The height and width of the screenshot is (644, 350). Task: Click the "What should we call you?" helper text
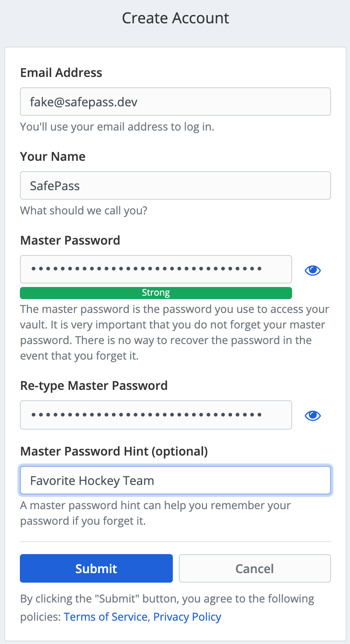(x=83, y=210)
